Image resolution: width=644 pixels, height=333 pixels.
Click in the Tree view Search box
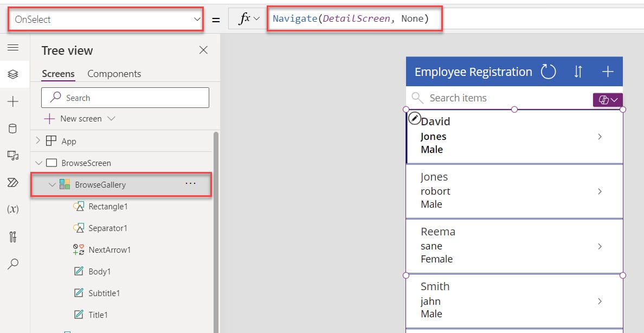click(125, 98)
